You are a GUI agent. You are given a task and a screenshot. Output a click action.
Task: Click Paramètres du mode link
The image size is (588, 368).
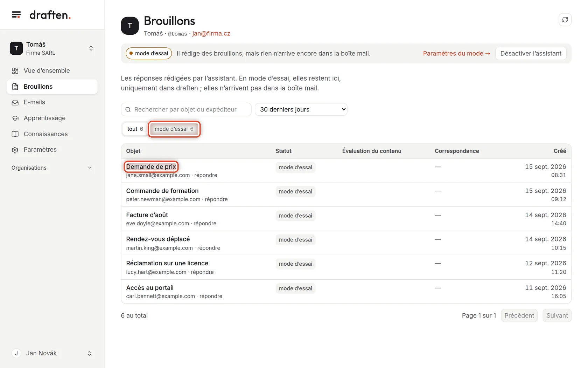pyautogui.click(x=456, y=53)
